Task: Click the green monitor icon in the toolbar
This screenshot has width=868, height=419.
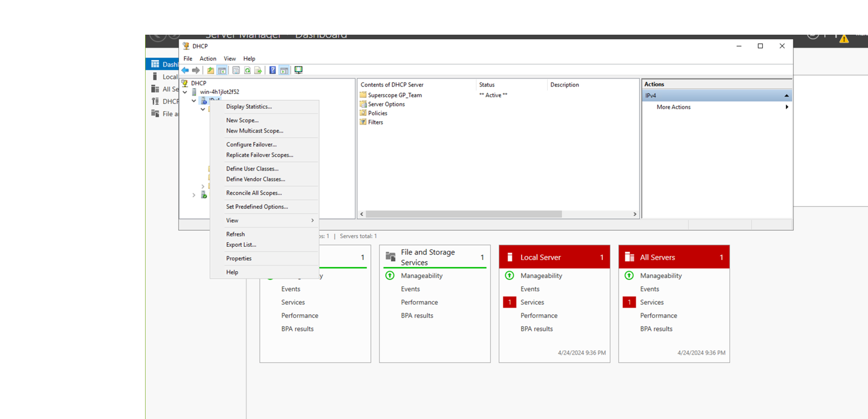Action: [298, 70]
